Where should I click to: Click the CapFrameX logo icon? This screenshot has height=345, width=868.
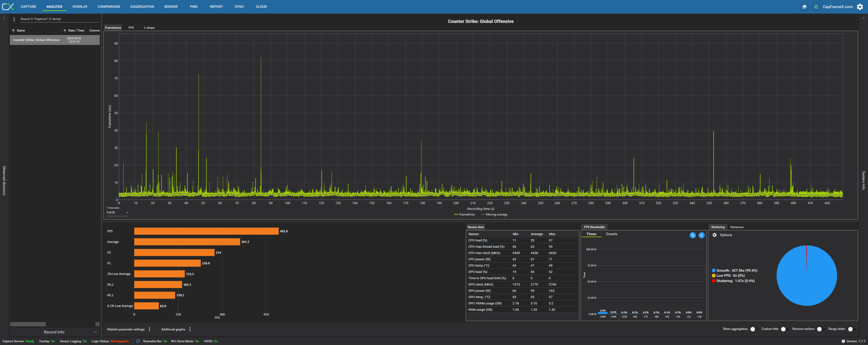8,7
